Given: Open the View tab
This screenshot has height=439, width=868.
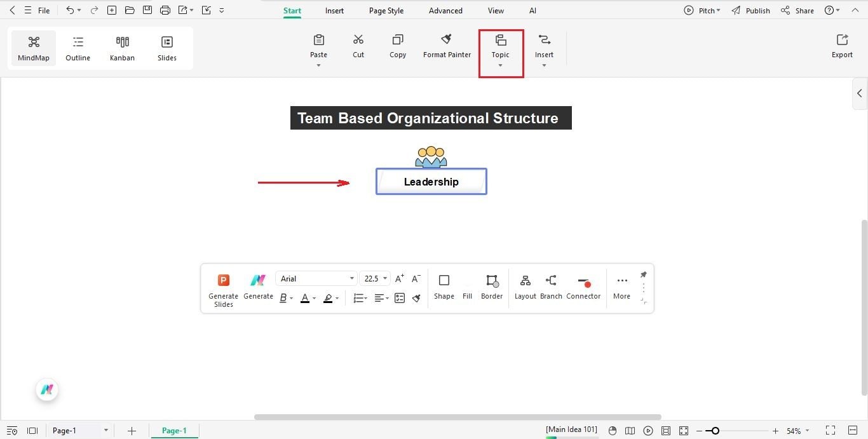Looking at the screenshot, I should (x=496, y=11).
